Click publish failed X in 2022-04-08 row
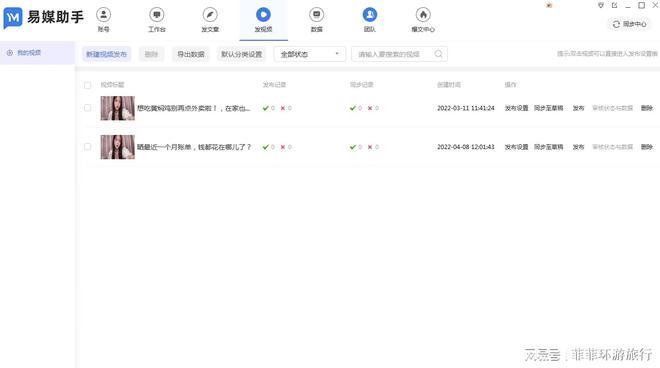The image size is (660, 368). pos(283,147)
